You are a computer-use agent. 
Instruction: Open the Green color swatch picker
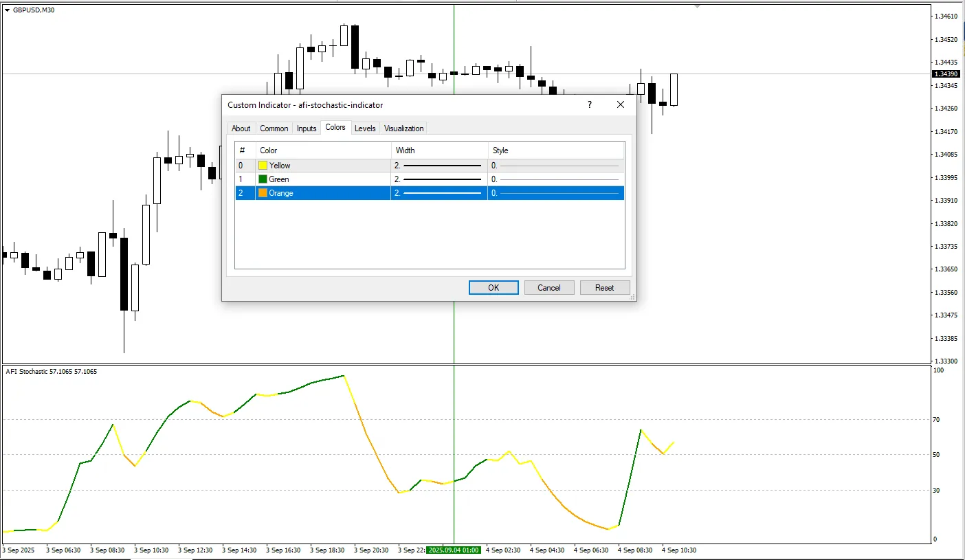click(x=262, y=179)
